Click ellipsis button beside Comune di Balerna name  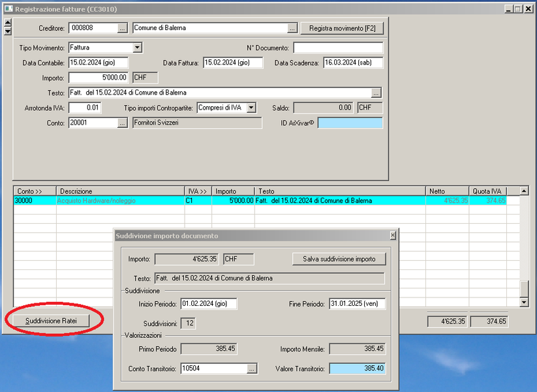[x=292, y=29]
